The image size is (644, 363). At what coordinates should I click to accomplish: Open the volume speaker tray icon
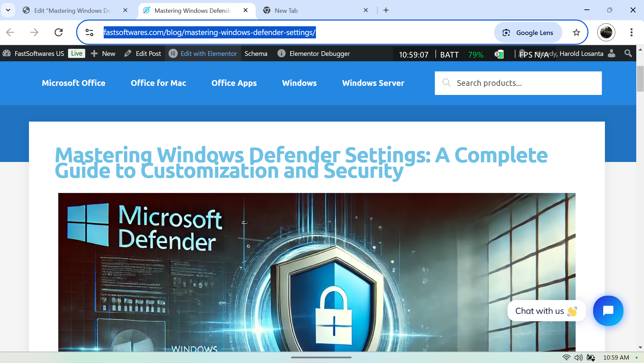(578, 358)
